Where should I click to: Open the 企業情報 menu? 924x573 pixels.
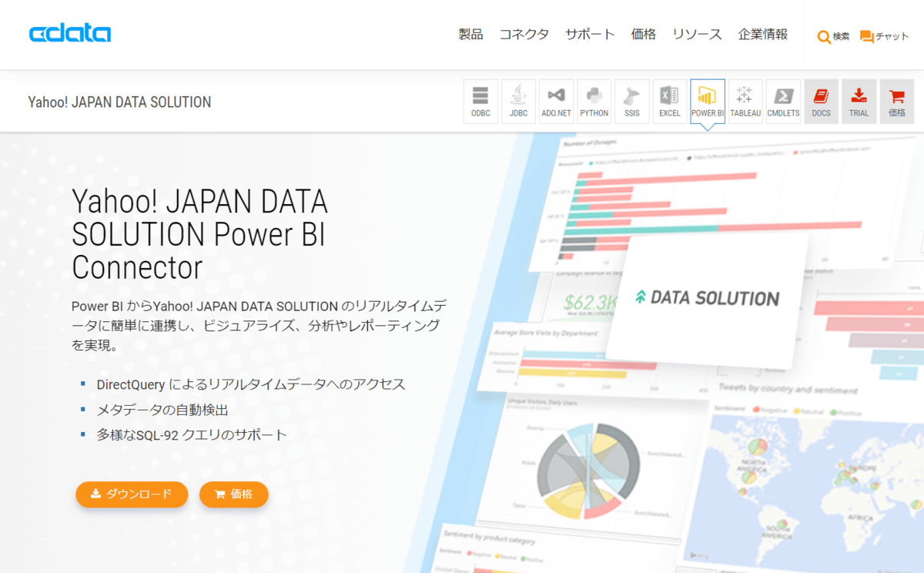tap(763, 34)
